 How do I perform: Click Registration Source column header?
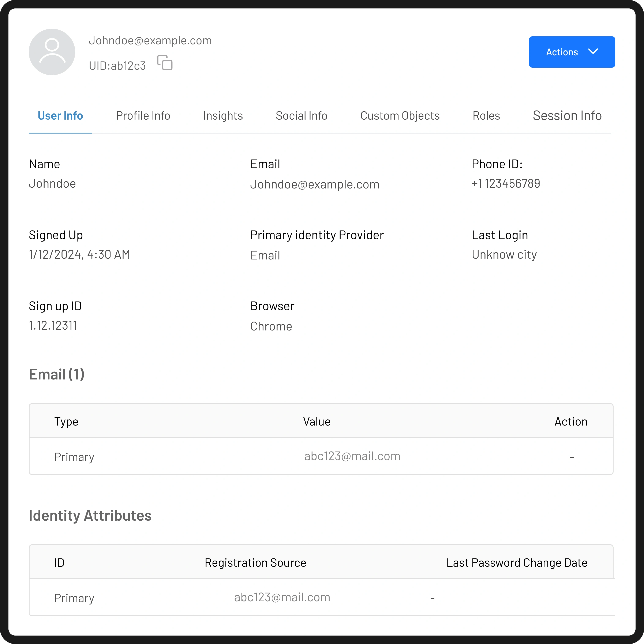click(255, 563)
